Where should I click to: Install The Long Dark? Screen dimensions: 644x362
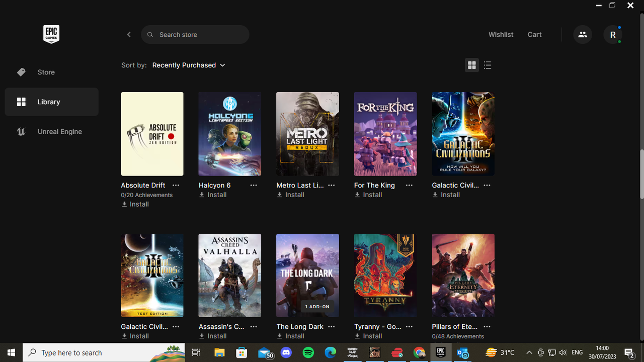[291, 336]
